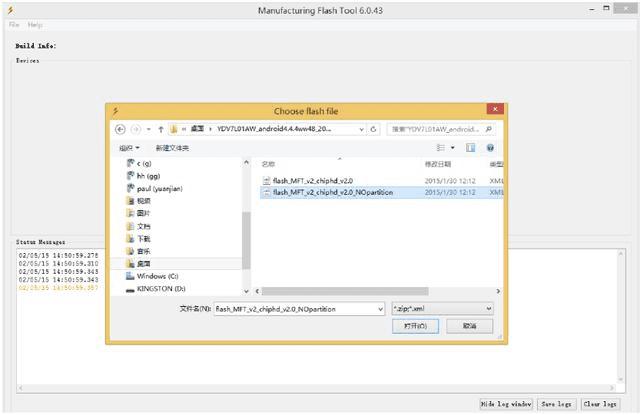The height and width of the screenshot is (415, 640).
Task: Select the YDV7L01AW_android4.4.4ww48 breadcrumb
Action: (x=274, y=129)
